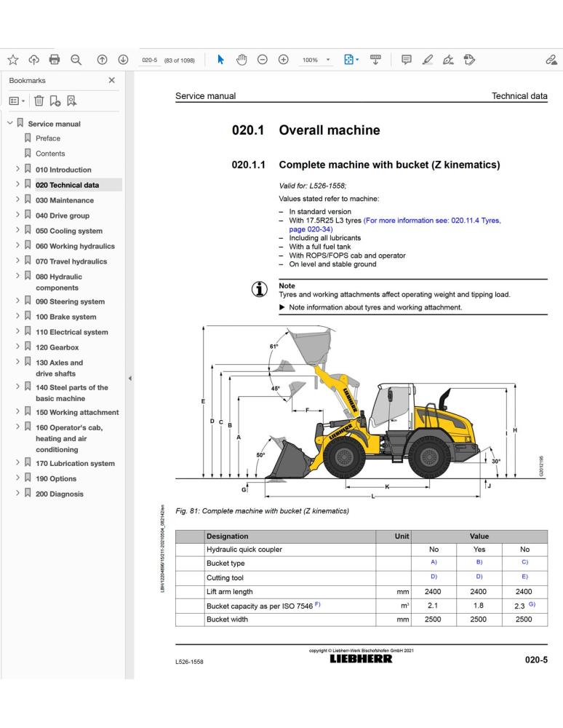Open the 150 Working attachment bookmark
This screenshot has height=728, width=563.
[x=77, y=412]
